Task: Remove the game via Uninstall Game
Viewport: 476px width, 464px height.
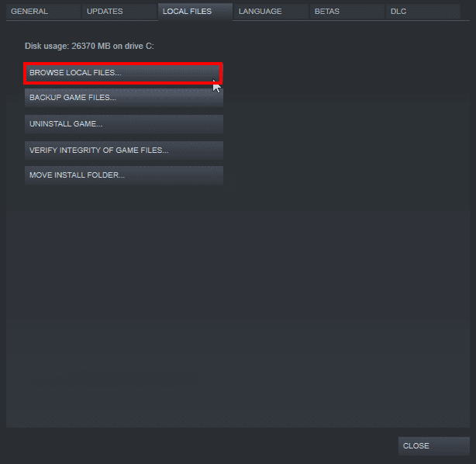Action: coord(123,124)
